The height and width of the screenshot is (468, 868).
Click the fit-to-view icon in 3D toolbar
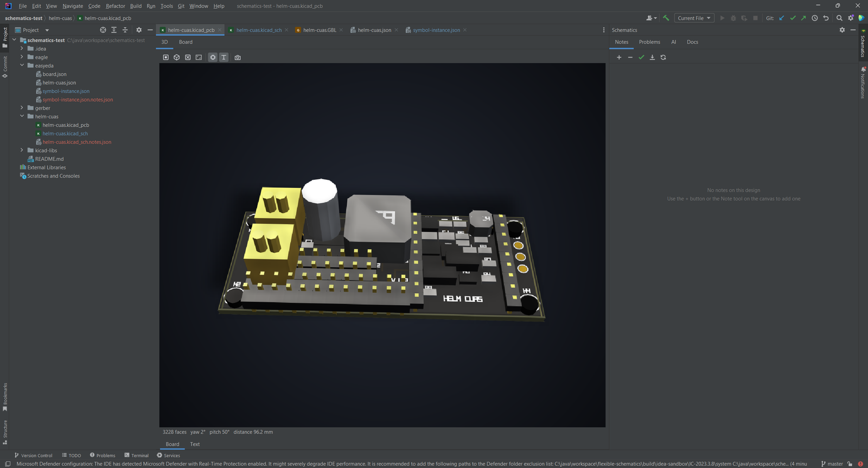tap(199, 58)
